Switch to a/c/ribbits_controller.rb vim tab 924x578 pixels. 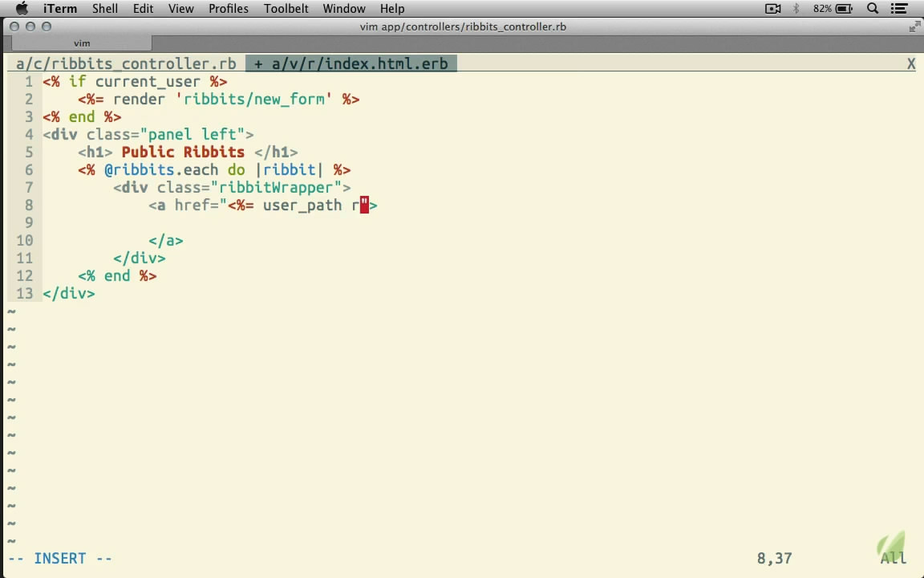126,63
